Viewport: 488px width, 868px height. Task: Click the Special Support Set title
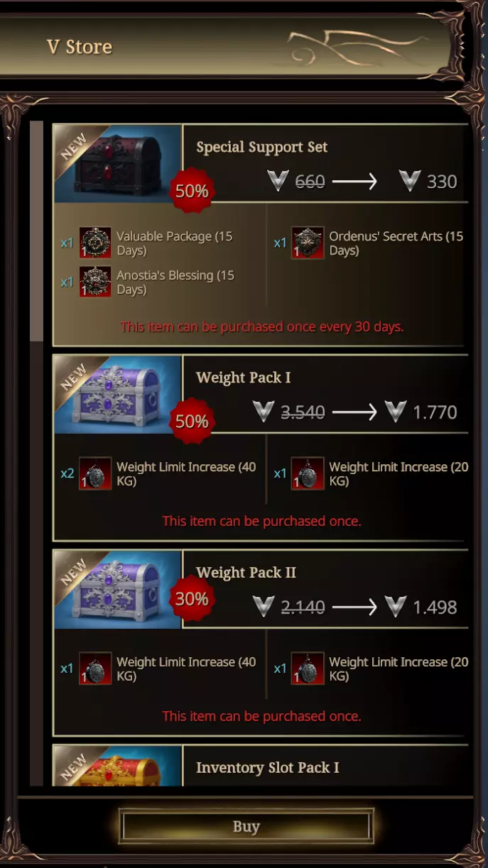point(262,147)
